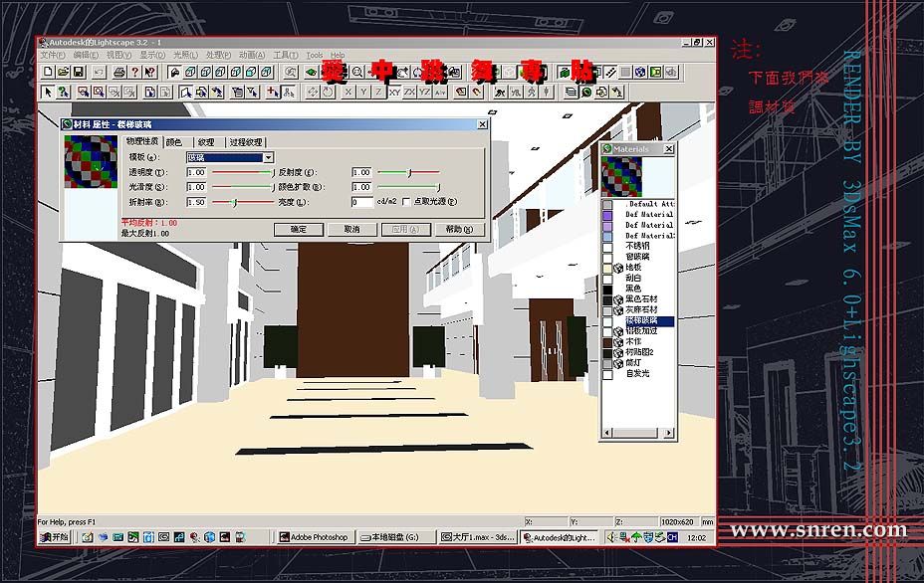924x583 pixels.
Task: Click the query select arrow-question icon
Action: pyautogui.click(x=63, y=92)
